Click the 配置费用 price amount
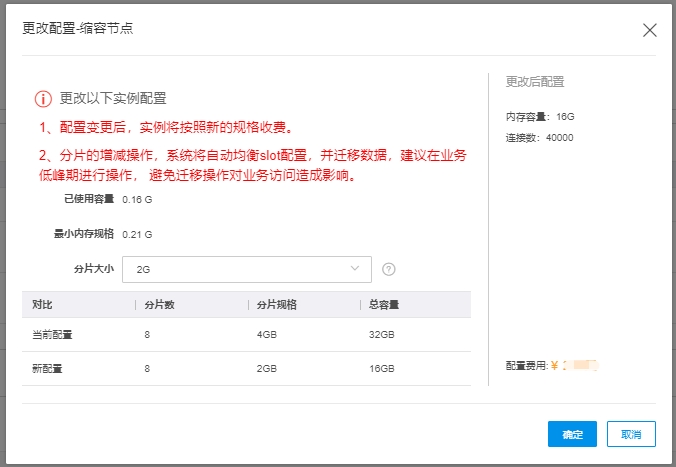This screenshot has width=676, height=467. tap(579, 366)
